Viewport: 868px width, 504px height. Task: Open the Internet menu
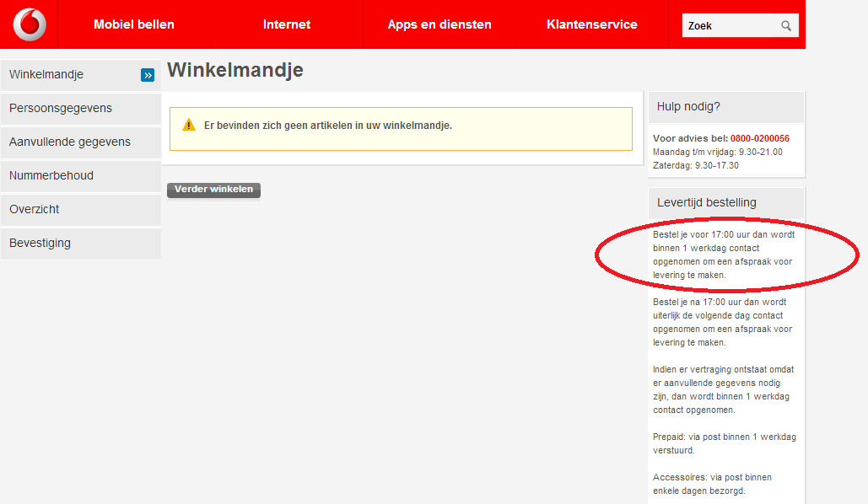[287, 24]
